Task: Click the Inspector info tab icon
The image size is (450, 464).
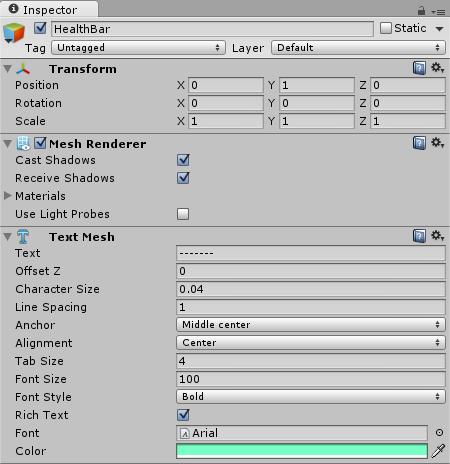Action: [x=13, y=9]
